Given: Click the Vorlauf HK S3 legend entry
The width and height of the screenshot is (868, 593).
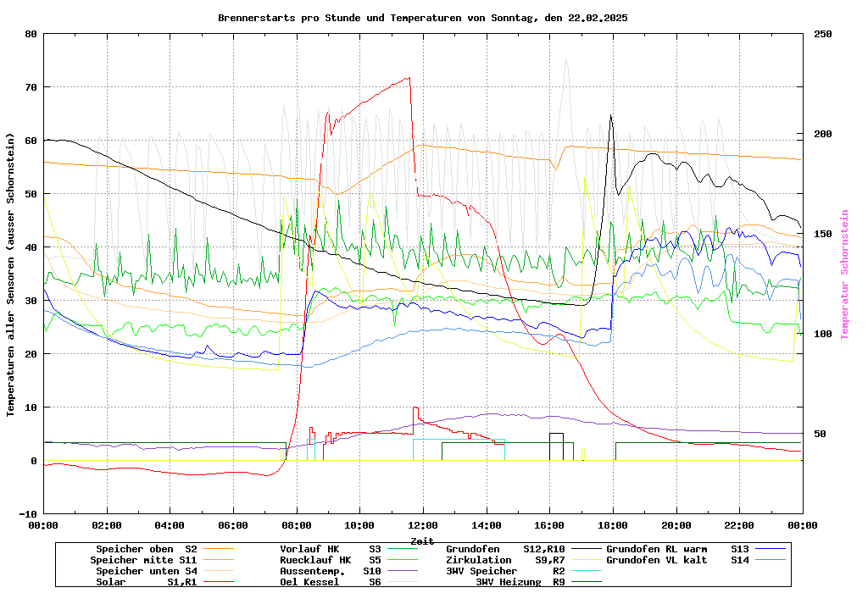Looking at the screenshot, I should click(x=330, y=549).
